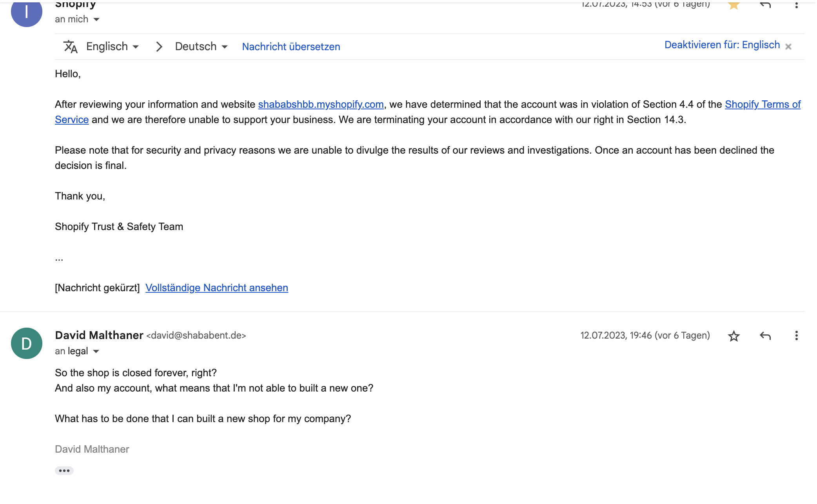Show recipient details for 'an legal'

tap(96, 352)
